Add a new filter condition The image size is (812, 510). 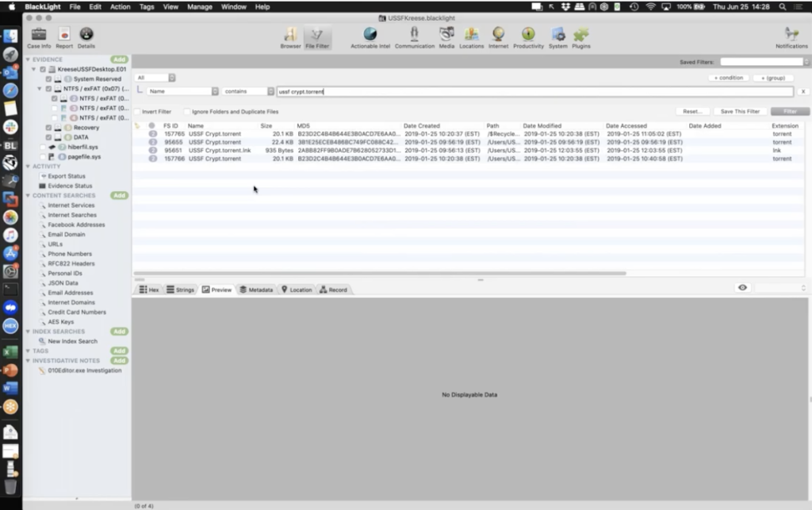click(x=729, y=79)
